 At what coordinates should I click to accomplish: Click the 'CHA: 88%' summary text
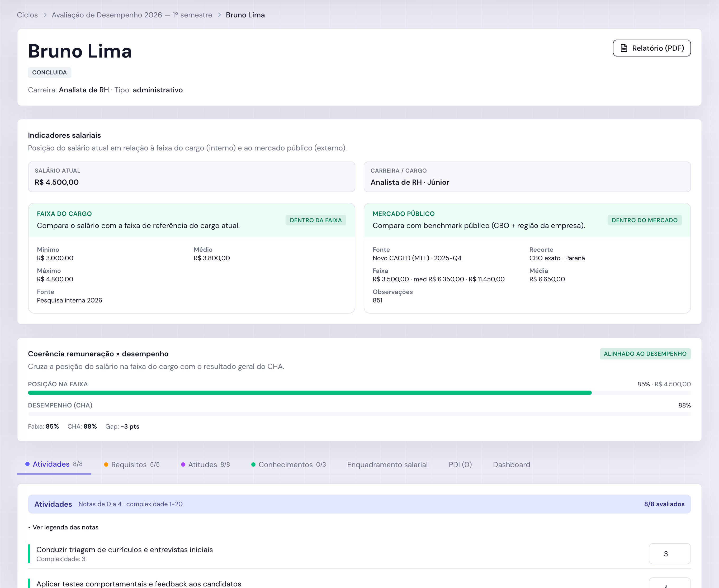pyautogui.click(x=82, y=426)
